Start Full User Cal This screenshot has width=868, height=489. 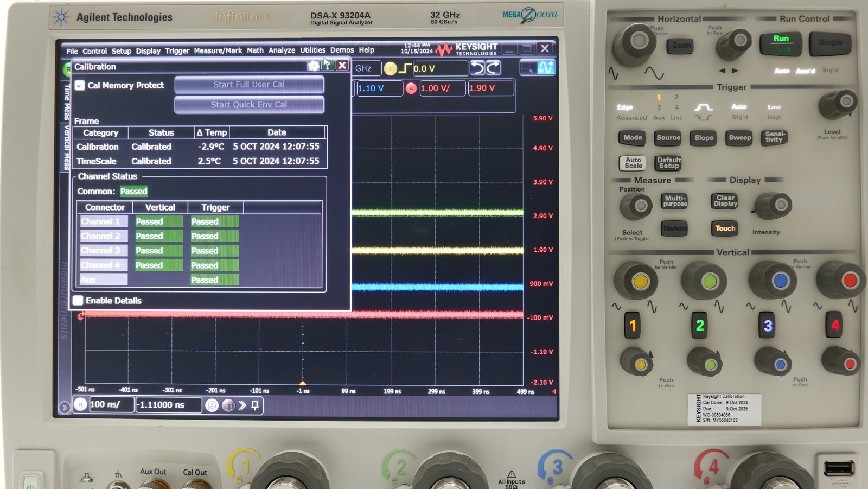click(x=249, y=85)
